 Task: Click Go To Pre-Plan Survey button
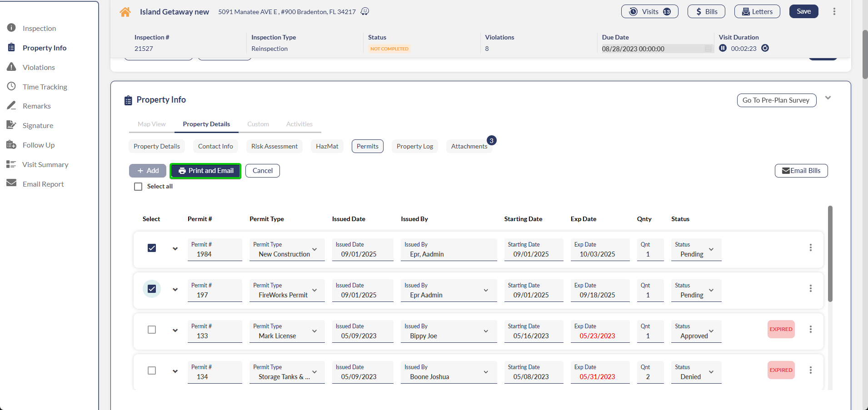tap(776, 100)
